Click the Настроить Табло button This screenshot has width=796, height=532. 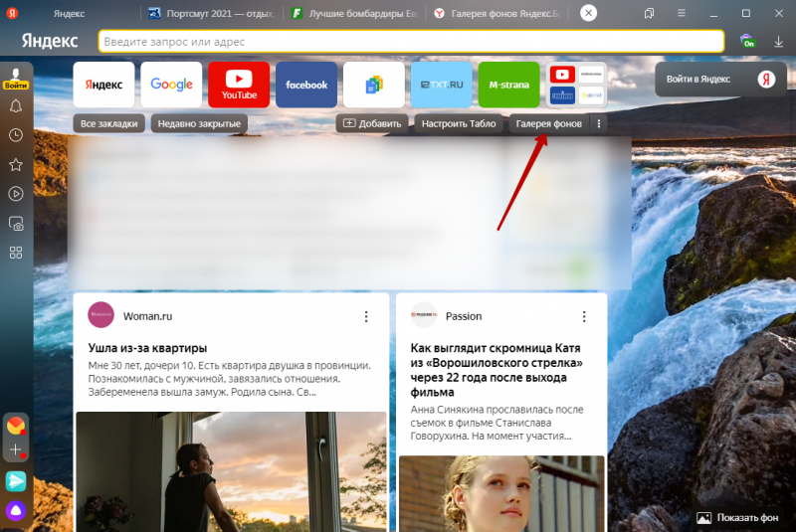[x=459, y=123]
